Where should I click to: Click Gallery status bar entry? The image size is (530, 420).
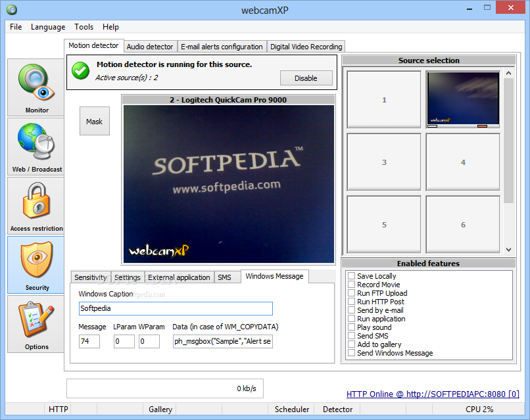click(160, 409)
